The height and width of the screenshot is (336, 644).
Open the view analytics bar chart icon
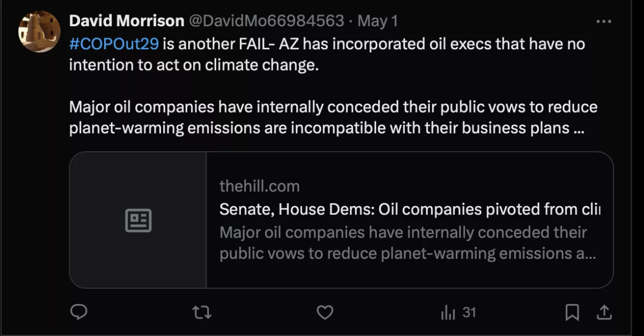[448, 312]
